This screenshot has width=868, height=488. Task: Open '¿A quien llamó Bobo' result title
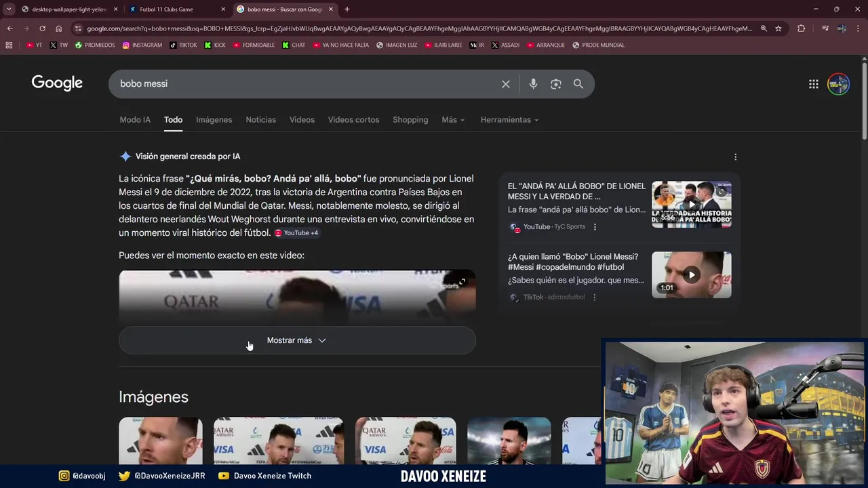tap(573, 262)
